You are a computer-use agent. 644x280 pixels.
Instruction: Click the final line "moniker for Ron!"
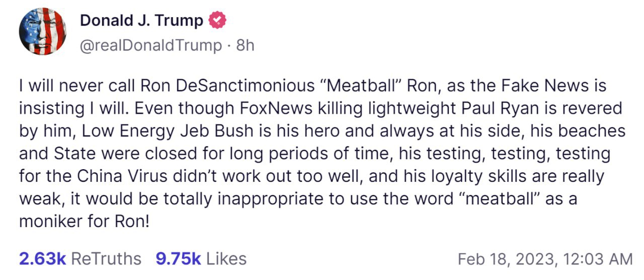tap(84, 222)
